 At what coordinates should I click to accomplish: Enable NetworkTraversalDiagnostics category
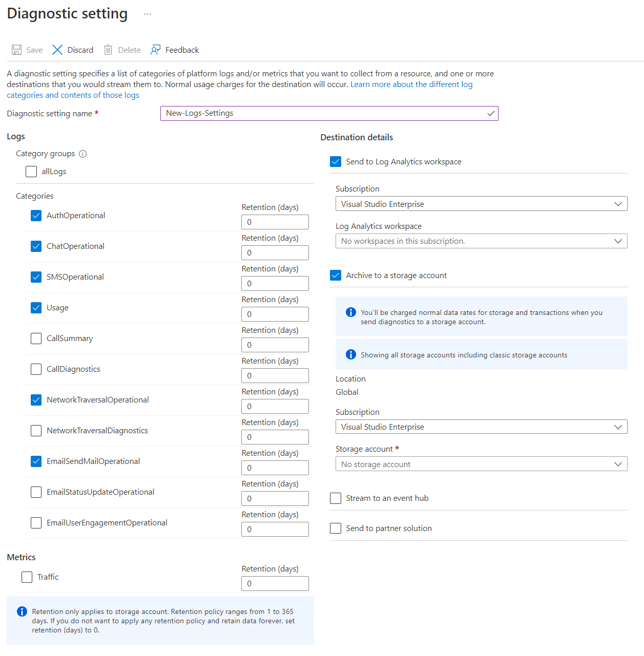(x=36, y=431)
